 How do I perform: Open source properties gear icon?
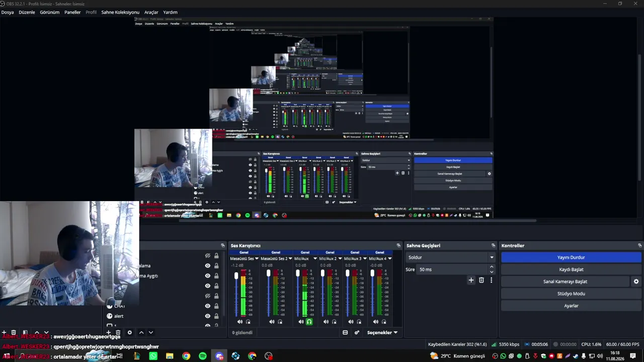[130, 332]
